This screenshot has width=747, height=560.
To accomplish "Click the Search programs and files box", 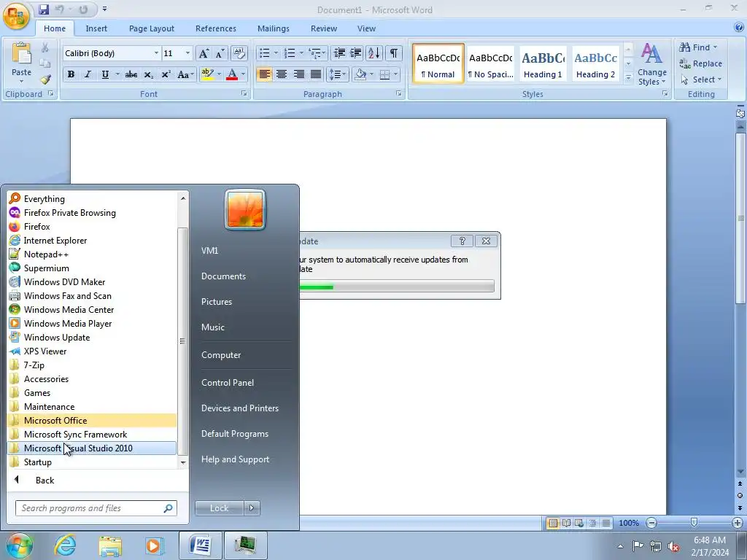I will coord(96,508).
